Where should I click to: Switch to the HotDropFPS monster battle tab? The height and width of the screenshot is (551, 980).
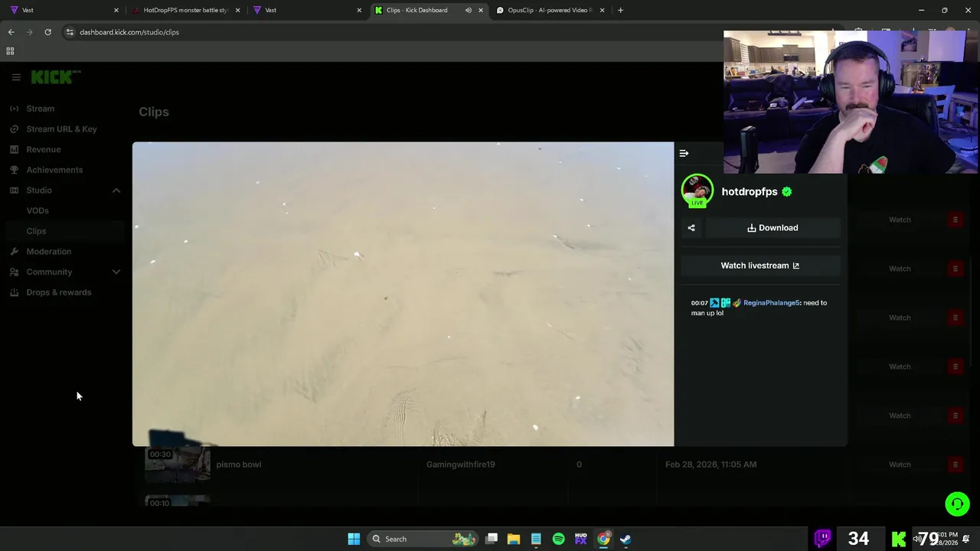point(187,10)
